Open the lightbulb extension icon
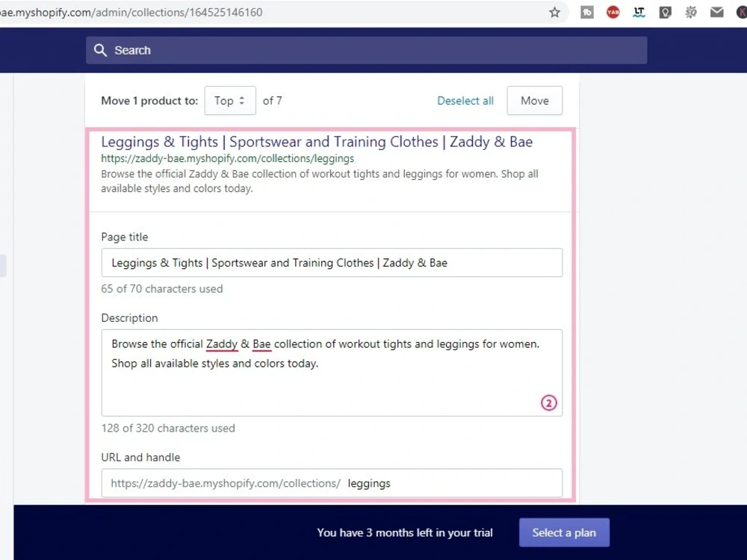 pos(665,13)
